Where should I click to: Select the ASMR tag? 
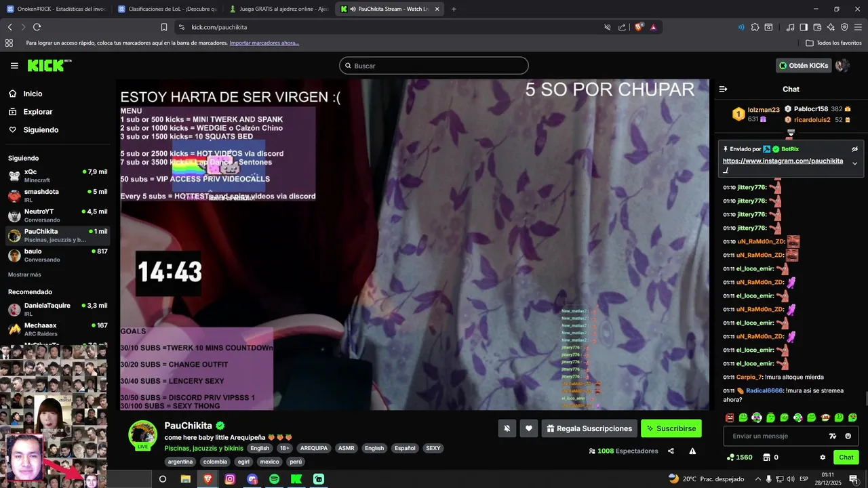click(347, 448)
